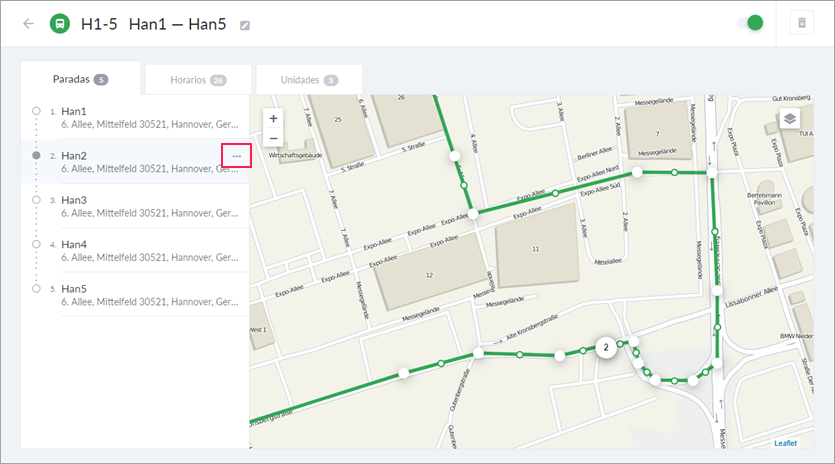
Task: Open the Paradas tab
Action: pos(80,79)
